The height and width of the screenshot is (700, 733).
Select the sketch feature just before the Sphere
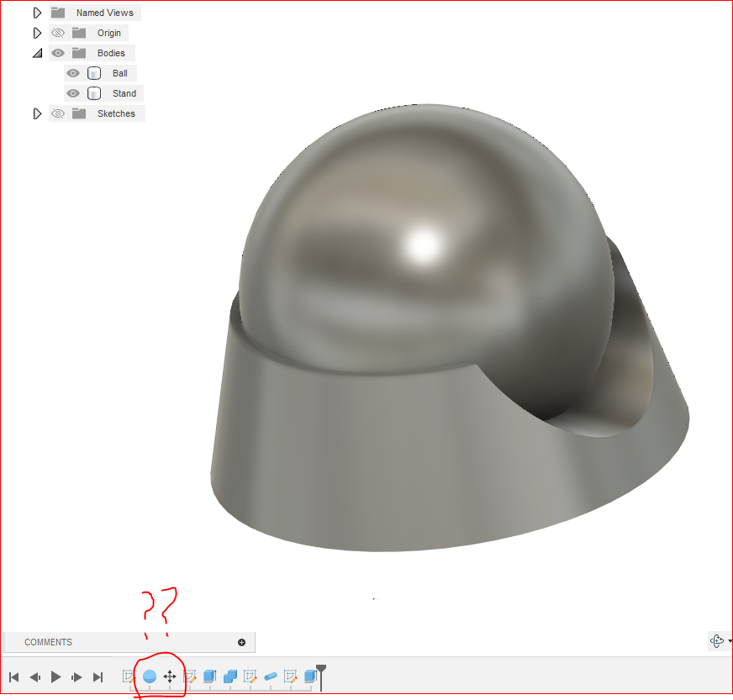129,676
